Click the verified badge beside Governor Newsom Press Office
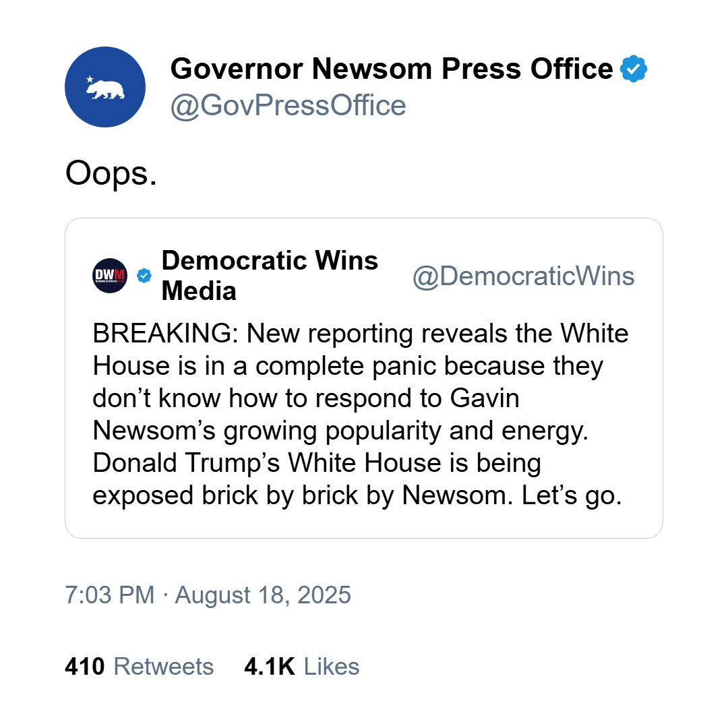 634,69
